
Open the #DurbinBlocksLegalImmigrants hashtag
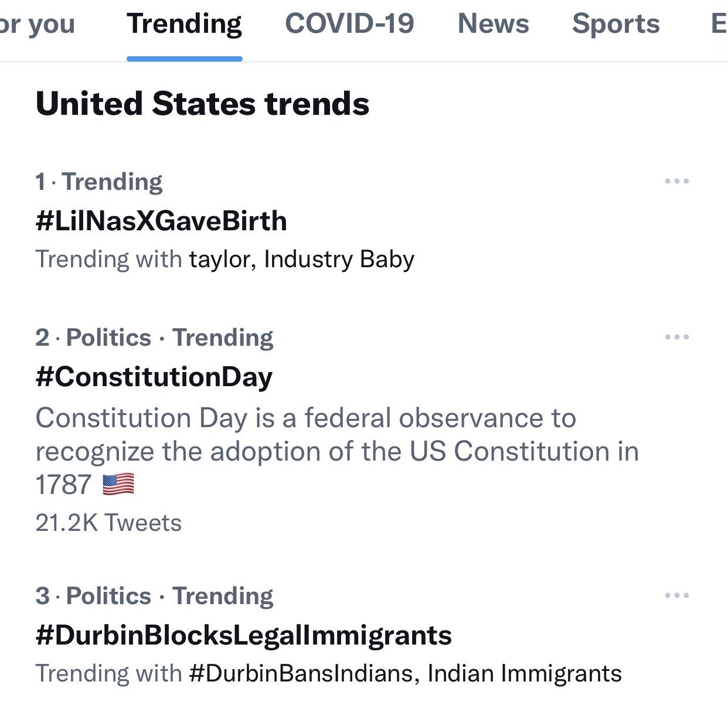243,635
